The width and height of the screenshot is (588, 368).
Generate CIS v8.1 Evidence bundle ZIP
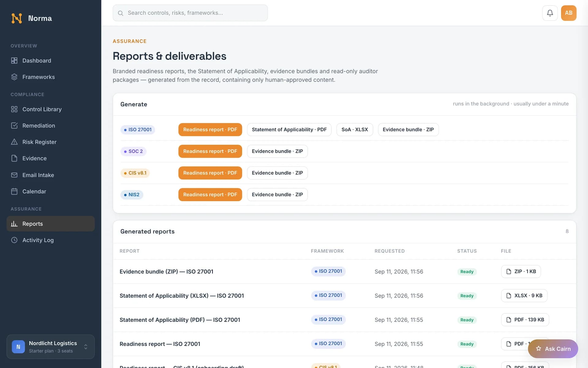[277, 173]
